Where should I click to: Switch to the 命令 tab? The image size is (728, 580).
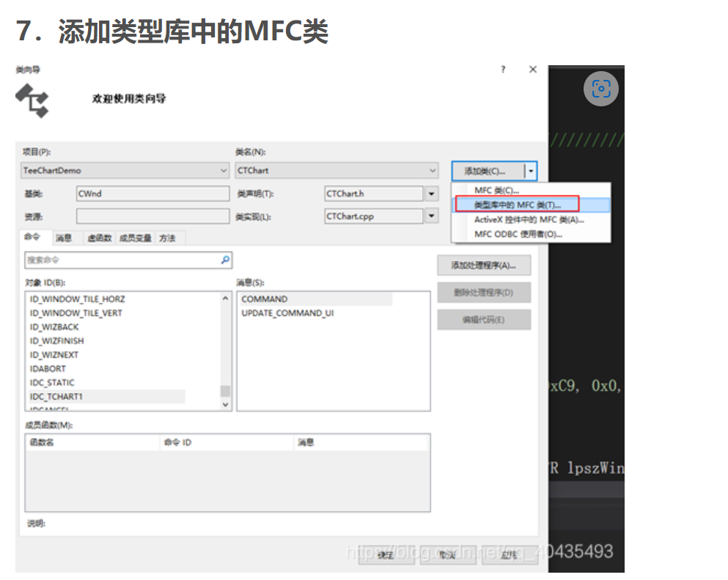click(x=32, y=238)
